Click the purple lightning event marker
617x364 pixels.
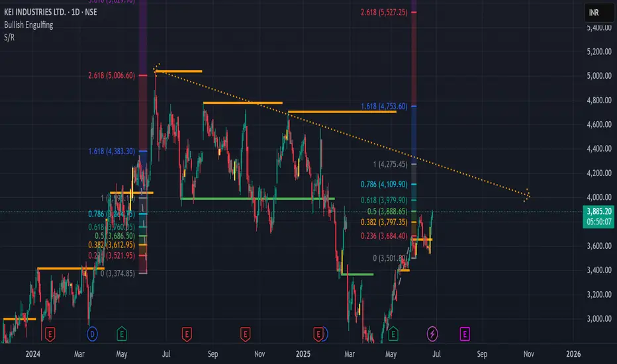coord(432,334)
